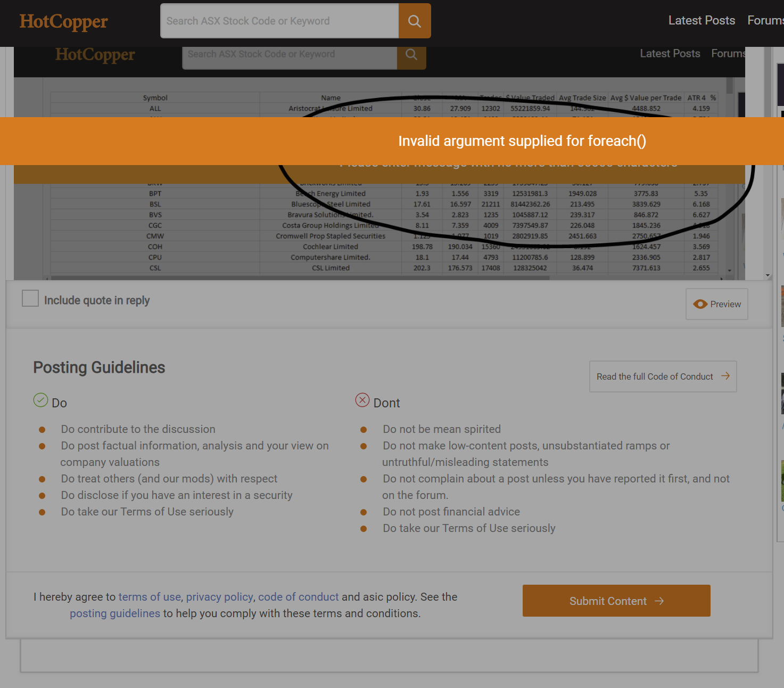Click Latest Posts inside the embedded image
This screenshot has width=784, height=688.
pos(670,53)
